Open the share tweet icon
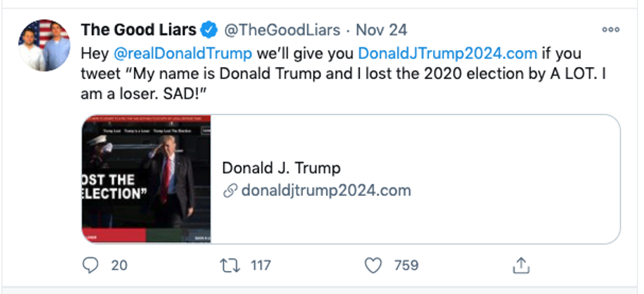The height and width of the screenshot is (294, 644). 520,266
